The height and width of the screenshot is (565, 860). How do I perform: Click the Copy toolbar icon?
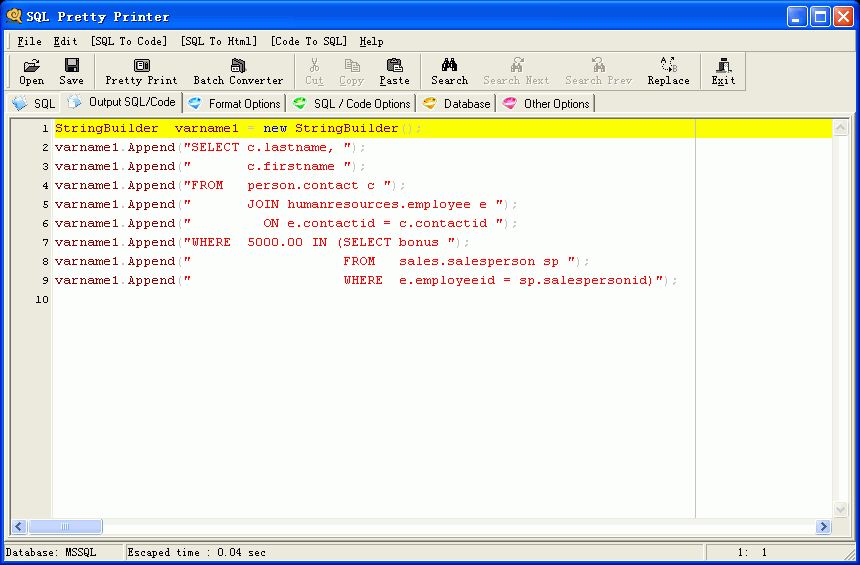[351, 71]
